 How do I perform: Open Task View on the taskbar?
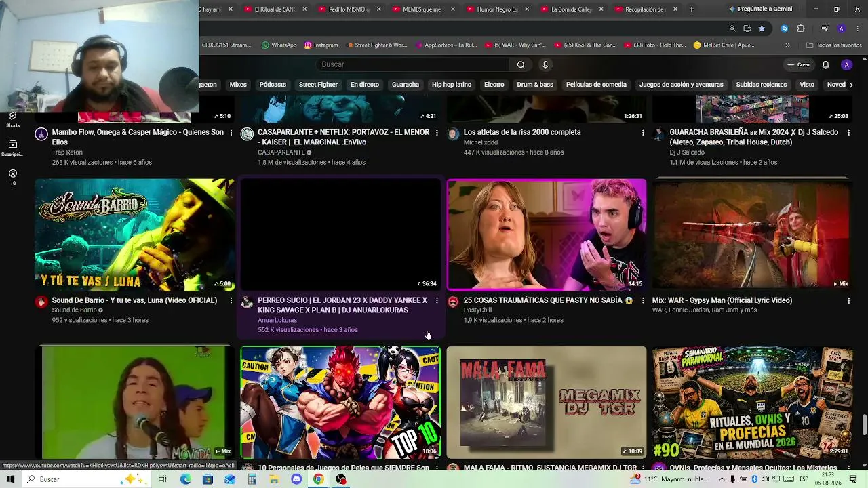coord(163,479)
